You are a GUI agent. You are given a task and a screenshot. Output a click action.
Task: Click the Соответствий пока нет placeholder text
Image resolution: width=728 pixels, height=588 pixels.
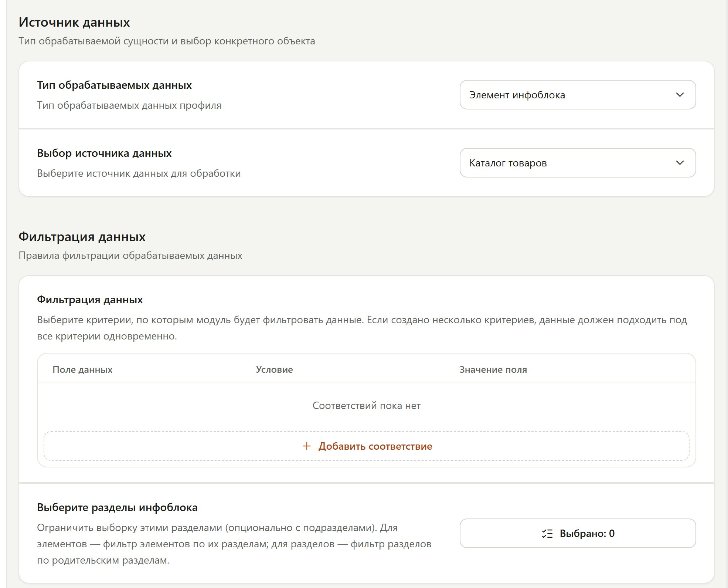coord(366,406)
